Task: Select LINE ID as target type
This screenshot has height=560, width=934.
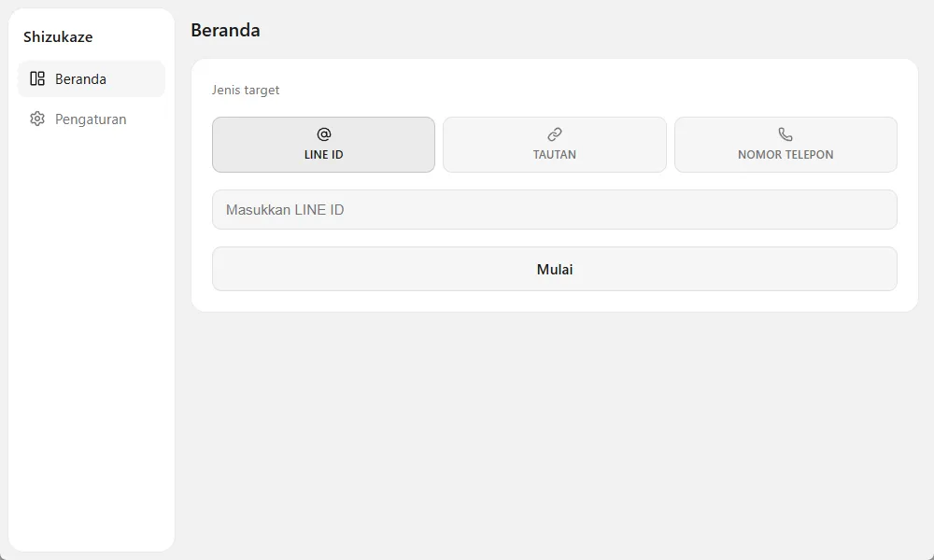Action: tap(323, 145)
